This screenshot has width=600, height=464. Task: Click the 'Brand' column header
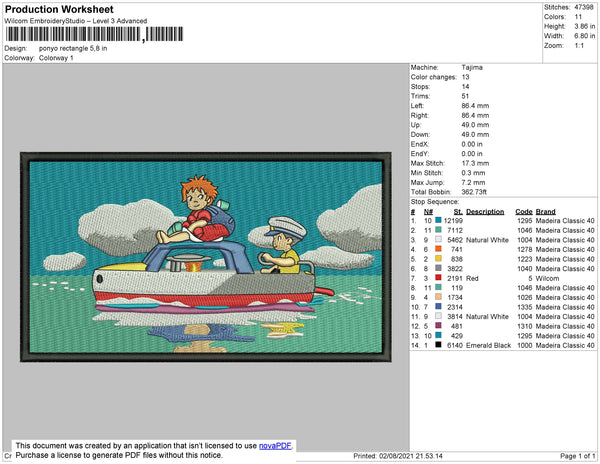coord(545,212)
